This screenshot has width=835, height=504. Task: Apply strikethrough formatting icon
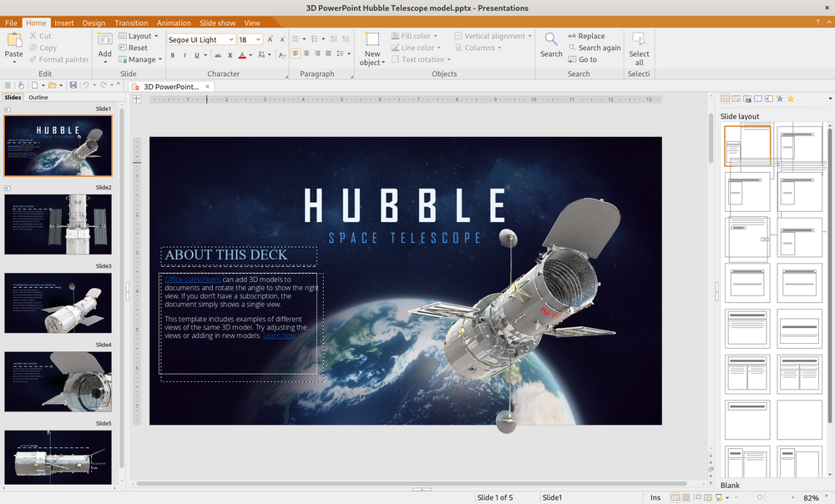tap(218, 56)
